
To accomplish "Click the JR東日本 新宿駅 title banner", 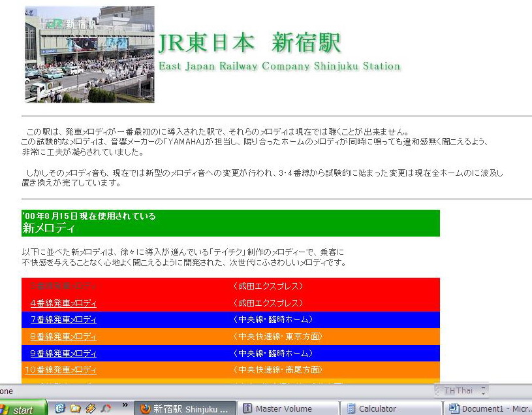I will [249, 43].
